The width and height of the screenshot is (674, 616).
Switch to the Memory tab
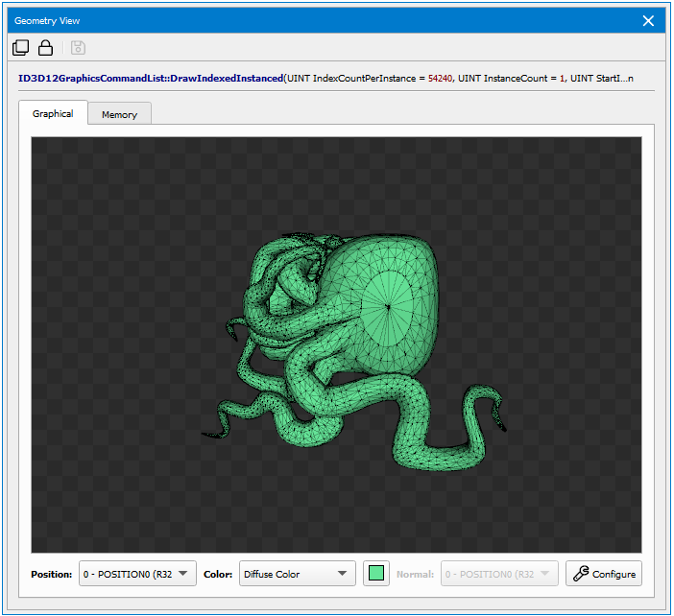click(119, 114)
